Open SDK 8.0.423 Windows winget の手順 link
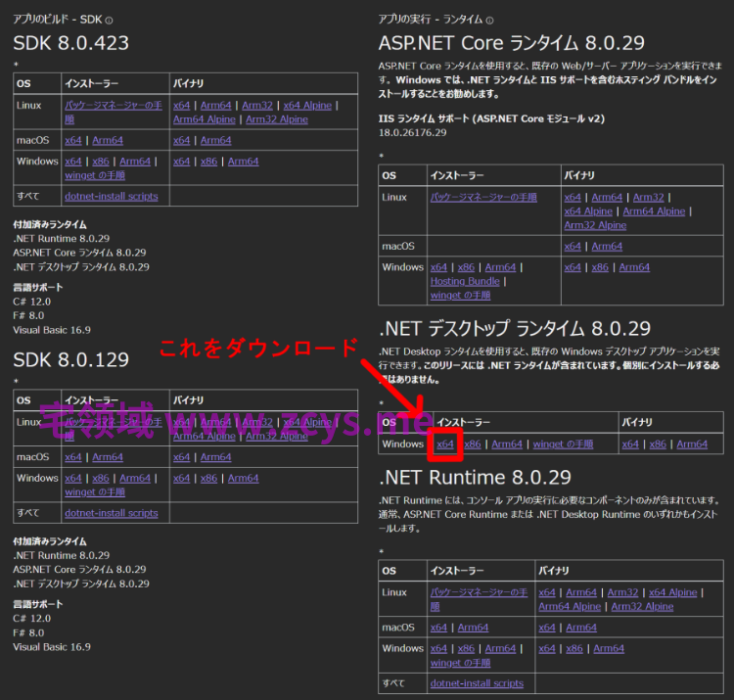734x700 pixels. coord(95,175)
